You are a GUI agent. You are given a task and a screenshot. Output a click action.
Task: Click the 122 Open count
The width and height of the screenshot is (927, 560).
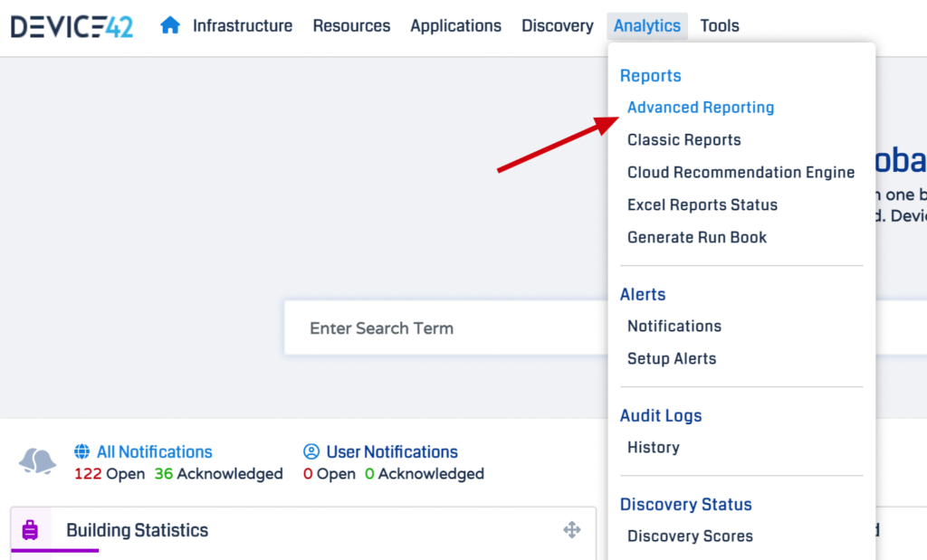click(110, 474)
